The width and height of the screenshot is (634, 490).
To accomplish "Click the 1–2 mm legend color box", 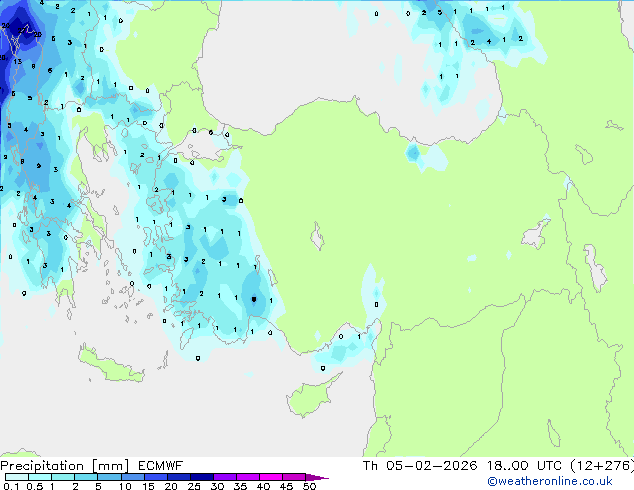I will click(x=63, y=477).
